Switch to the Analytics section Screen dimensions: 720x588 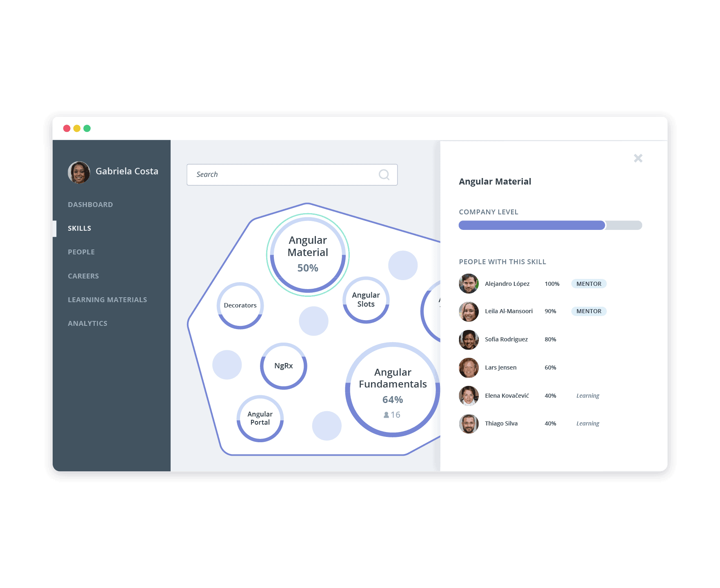point(87,323)
